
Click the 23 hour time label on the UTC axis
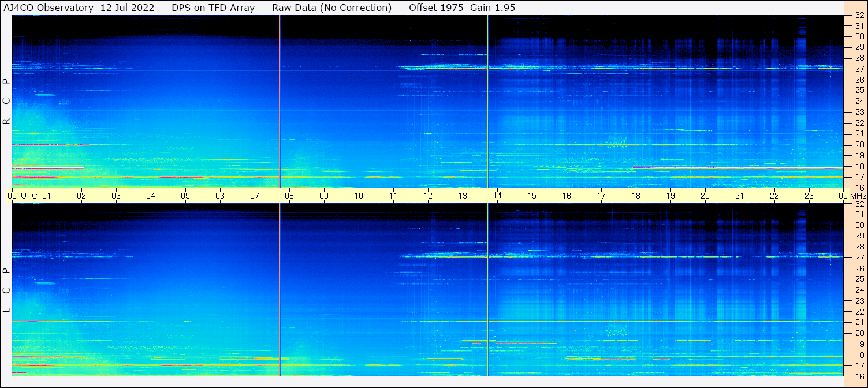[x=809, y=196]
